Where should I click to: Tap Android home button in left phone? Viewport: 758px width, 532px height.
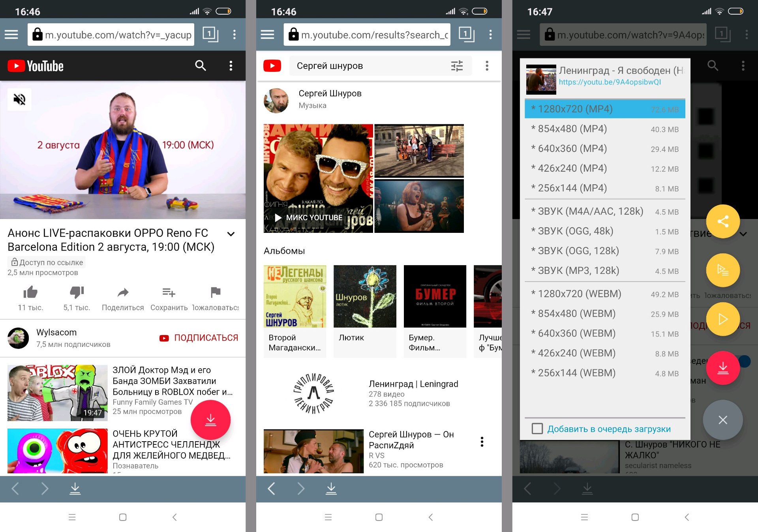[x=123, y=517]
